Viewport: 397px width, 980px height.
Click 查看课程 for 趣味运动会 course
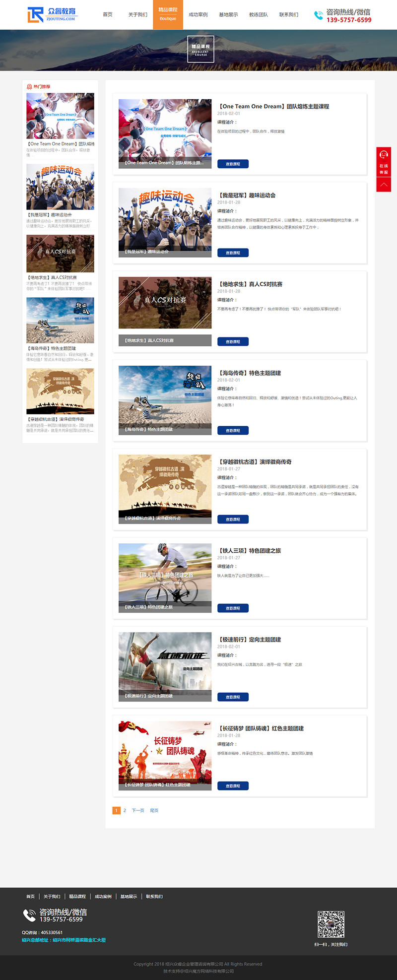pos(233,253)
